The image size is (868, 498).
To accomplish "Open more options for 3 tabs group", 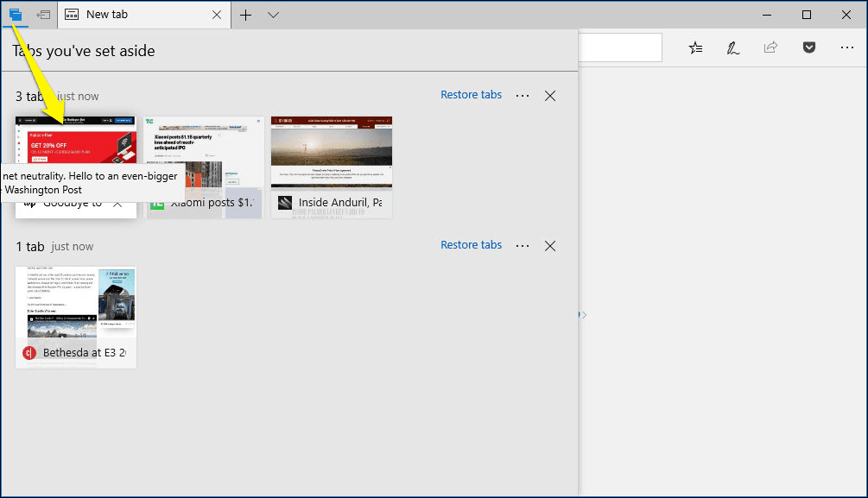I will [x=523, y=96].
